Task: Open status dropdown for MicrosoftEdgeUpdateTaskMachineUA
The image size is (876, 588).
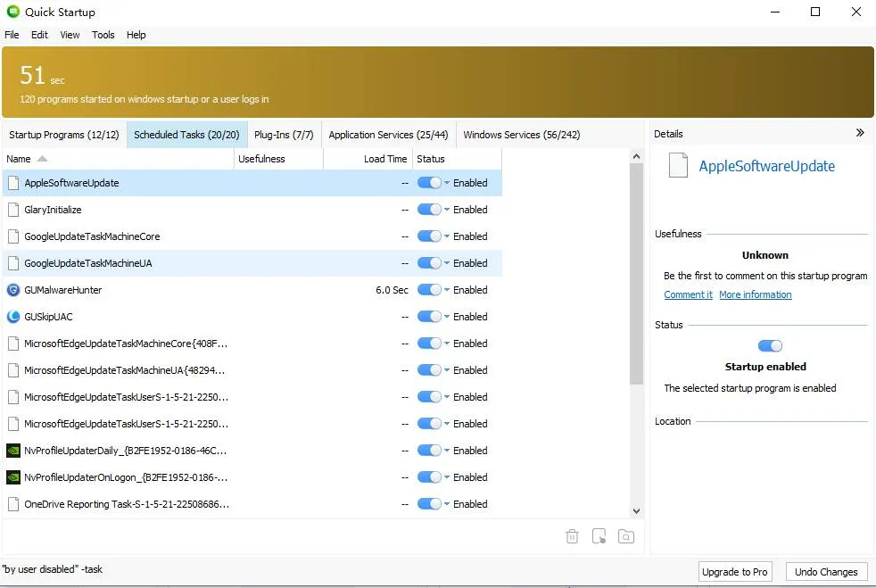Action: 447,370
